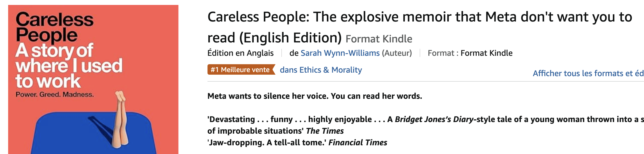Click the grey Format Kindle title suffix
644x154 pixels.
click(x=379, y=39)
